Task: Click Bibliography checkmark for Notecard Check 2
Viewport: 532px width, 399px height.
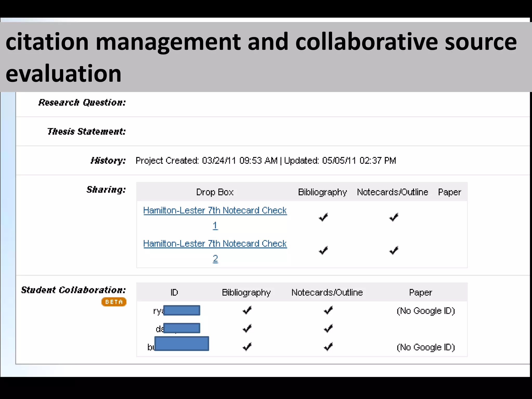Action: click(x=323, y=250)
